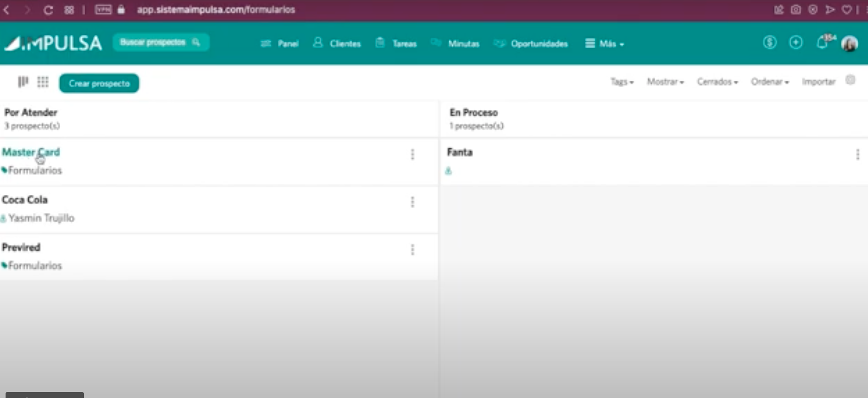Open notifications bell icon
This screenshot has height=398, width=868.
(822, 43)
